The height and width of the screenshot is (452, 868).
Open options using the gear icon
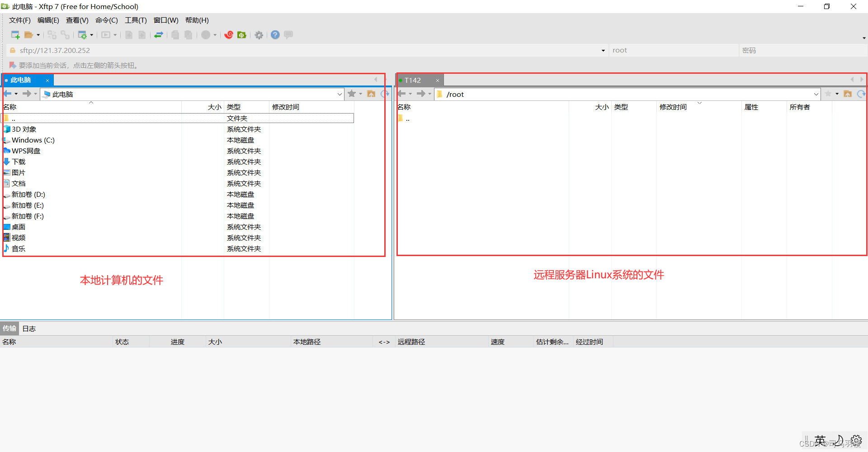pos(259,35)
